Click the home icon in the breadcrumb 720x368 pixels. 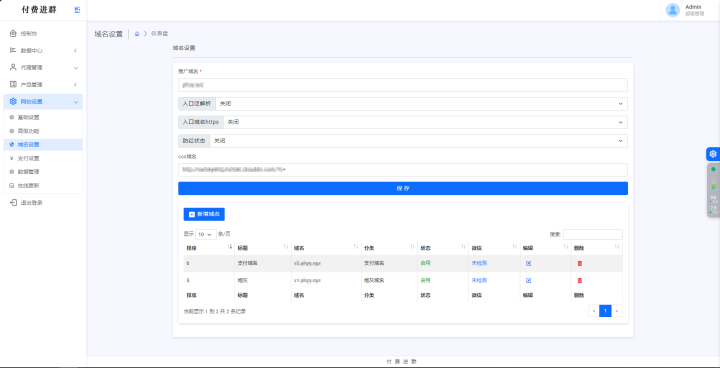(x=137, y=34)
